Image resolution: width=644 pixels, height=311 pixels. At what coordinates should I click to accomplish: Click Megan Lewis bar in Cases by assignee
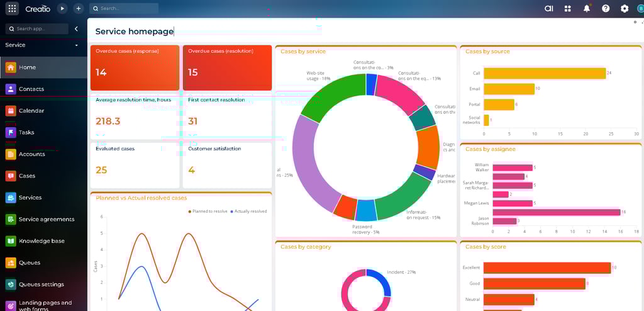click(513, 203)
